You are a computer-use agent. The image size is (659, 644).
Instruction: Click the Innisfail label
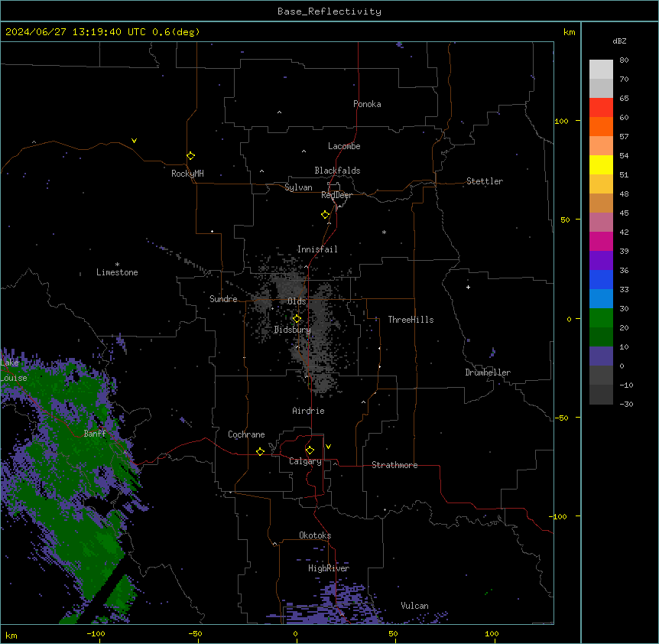point(317,249)
